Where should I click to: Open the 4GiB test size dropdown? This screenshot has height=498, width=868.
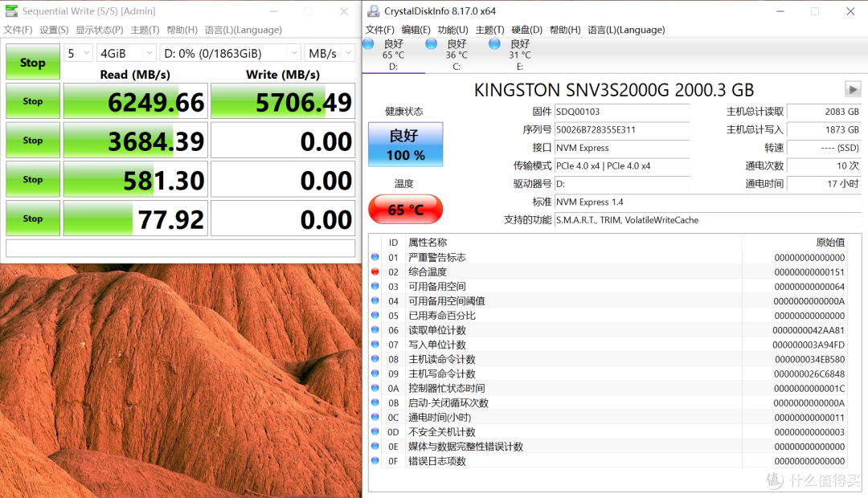tap(126, 52)
